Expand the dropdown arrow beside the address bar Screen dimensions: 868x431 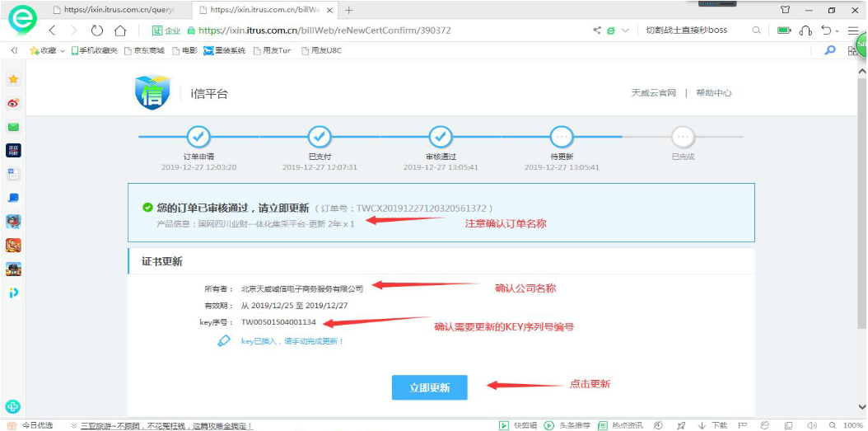coord(625,30)
